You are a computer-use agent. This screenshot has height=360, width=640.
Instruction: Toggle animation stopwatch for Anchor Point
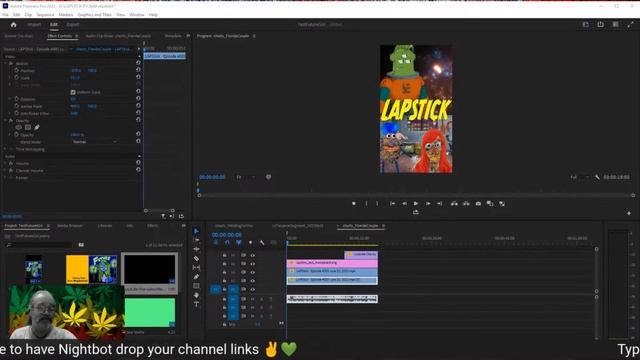(17, 106)
